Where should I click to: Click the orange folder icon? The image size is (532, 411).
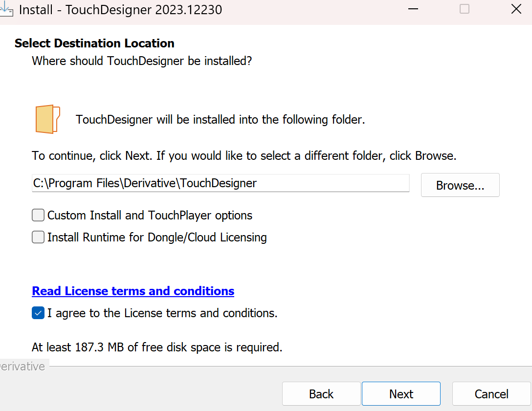pos(47,119)
